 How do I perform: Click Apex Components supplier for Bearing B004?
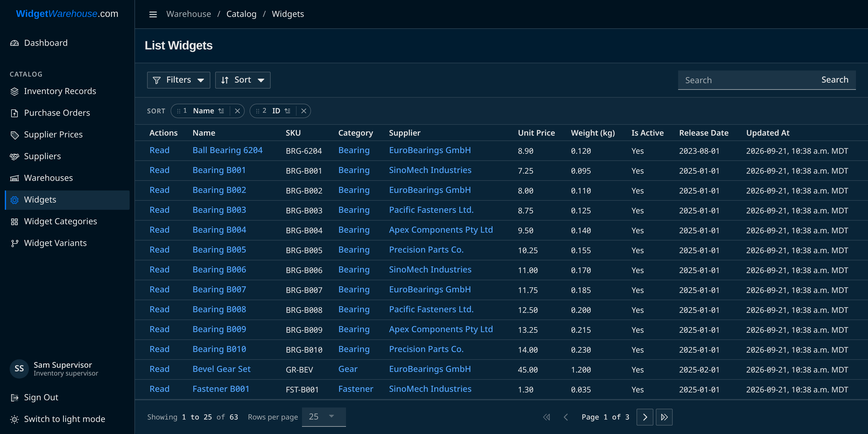(x=441, y=230)
